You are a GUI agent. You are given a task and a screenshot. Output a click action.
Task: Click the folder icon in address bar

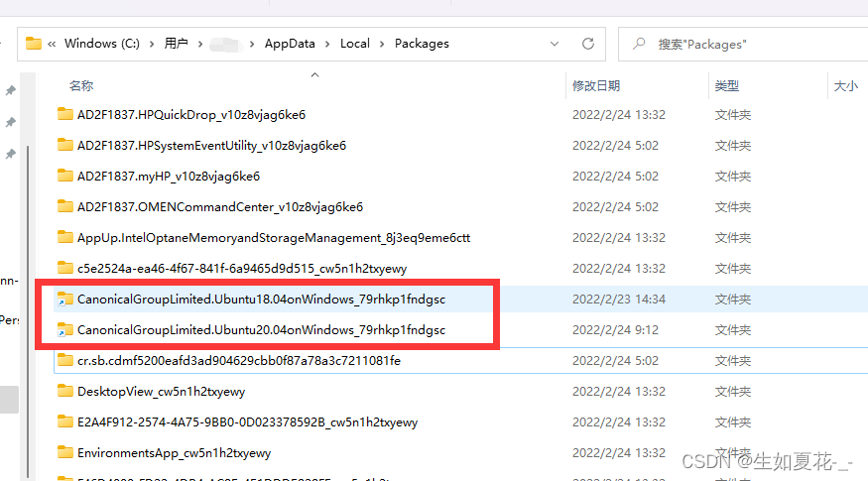point(34,44)
